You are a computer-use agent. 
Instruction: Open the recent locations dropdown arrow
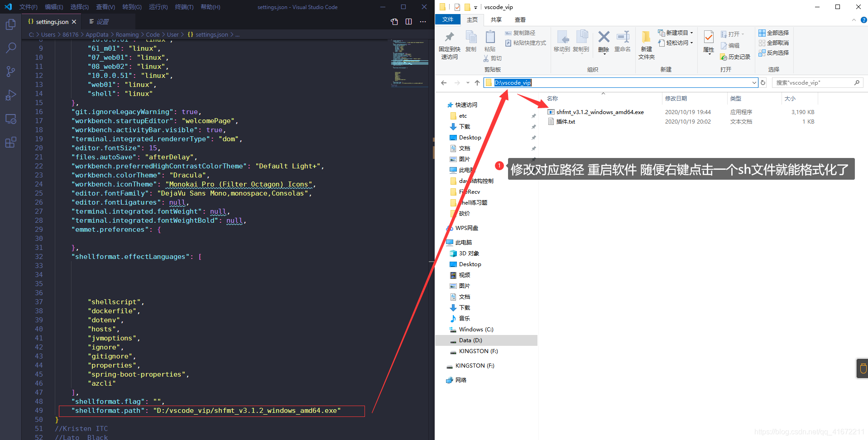pyautogui.click(x=468, y=83)
